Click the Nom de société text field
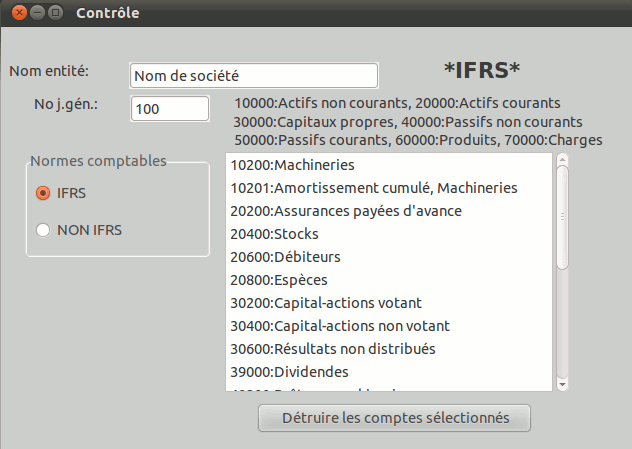 click(x=253, y=76)
